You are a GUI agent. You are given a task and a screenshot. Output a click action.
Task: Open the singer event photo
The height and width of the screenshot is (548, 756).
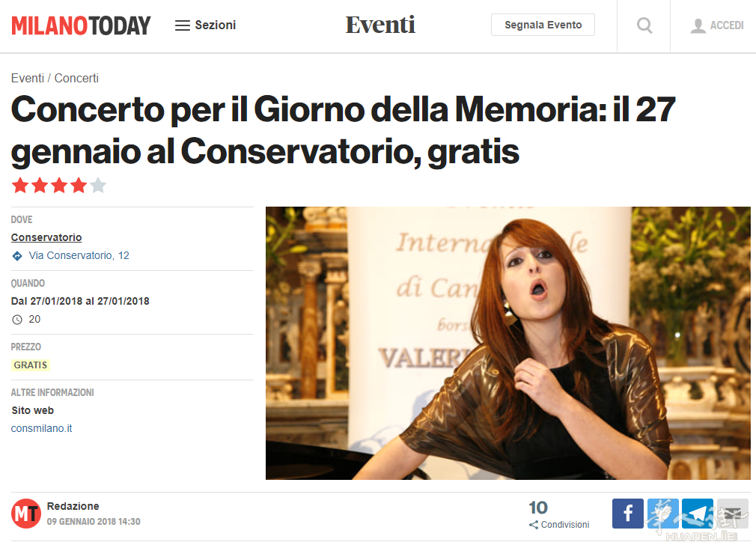click(507, 343)
